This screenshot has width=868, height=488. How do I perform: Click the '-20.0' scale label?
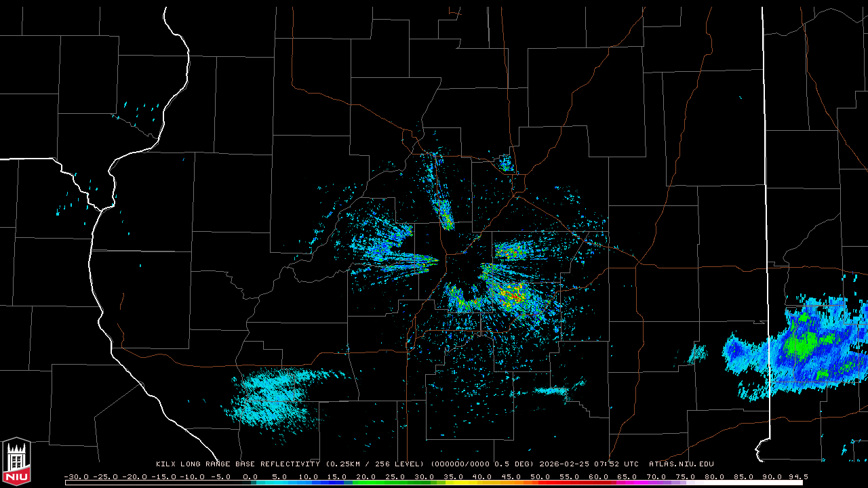tap(135, 476)
